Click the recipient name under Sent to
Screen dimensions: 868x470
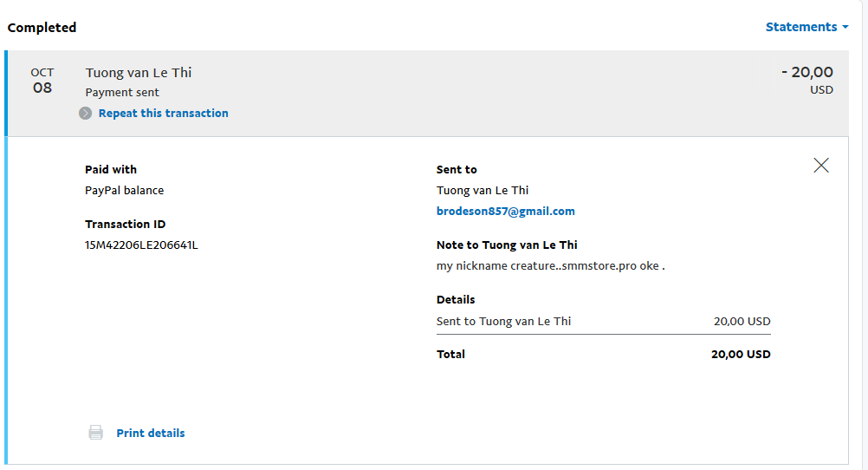point(483,190)
